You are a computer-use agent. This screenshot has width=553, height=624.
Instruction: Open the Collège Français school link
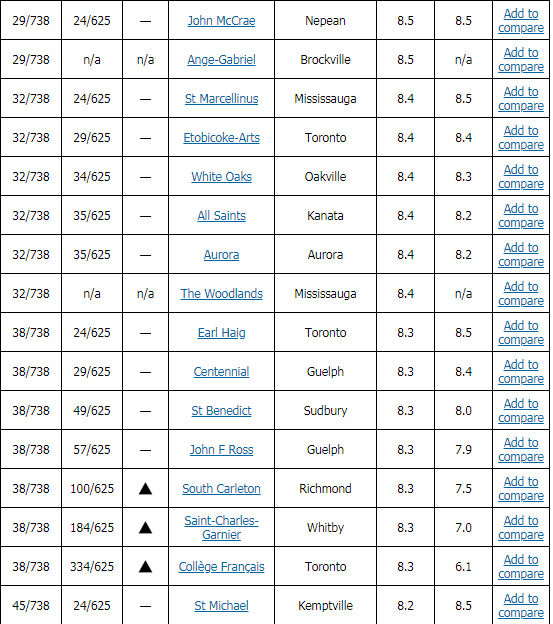(221, 567)
